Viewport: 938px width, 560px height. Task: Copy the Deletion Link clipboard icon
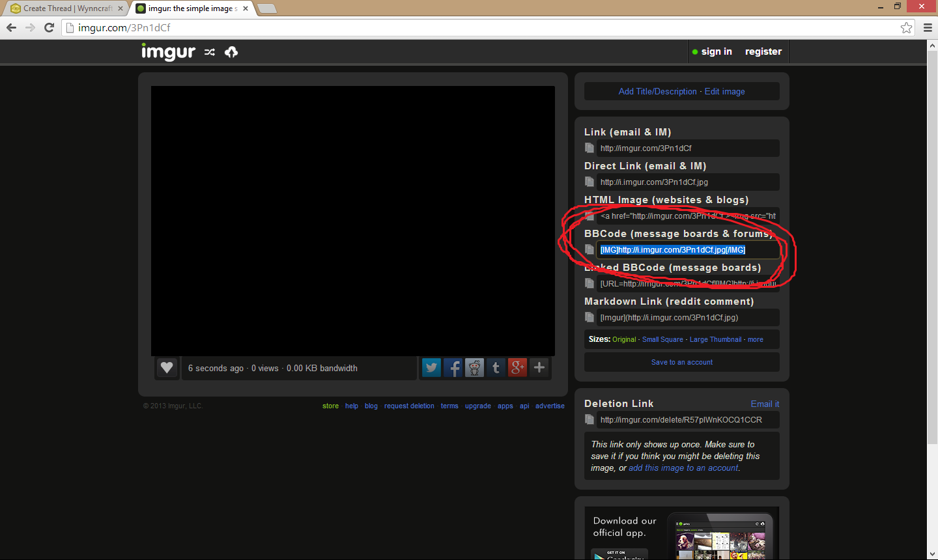590,419
